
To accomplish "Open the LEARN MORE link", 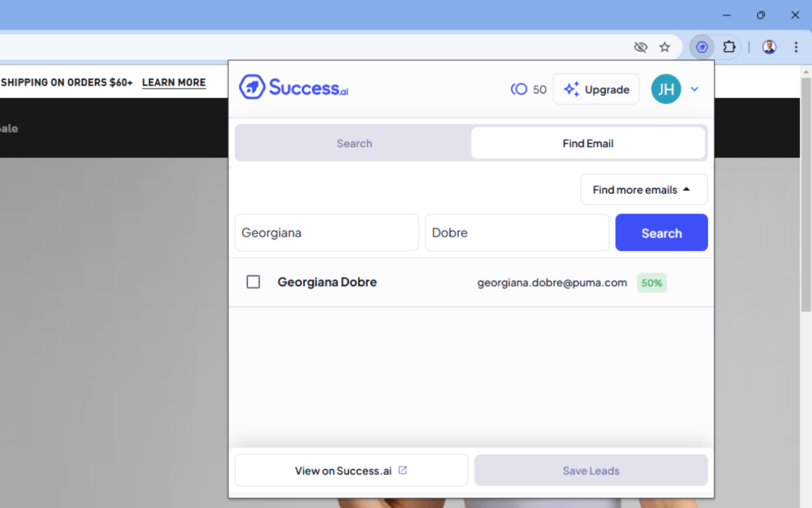I will 173,83.
